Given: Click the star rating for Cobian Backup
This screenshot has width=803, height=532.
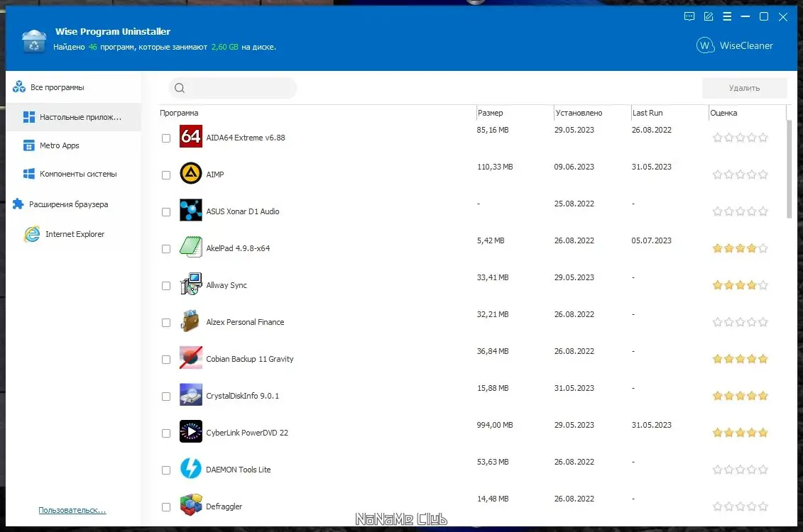Looking at the screenshot, I should [x=740, y=359].
